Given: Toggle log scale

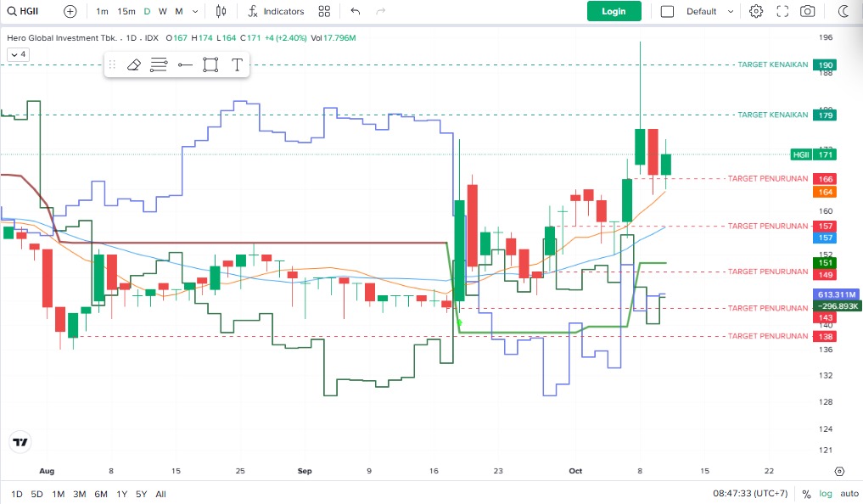Looking at the screenshot, I should pyautogui.click(x=824, y=494).
